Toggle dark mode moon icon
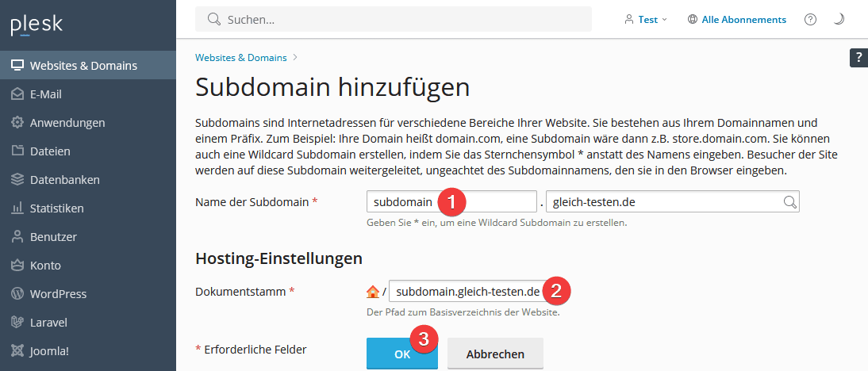This screenshot has height=371, width=868. point(839,19)
